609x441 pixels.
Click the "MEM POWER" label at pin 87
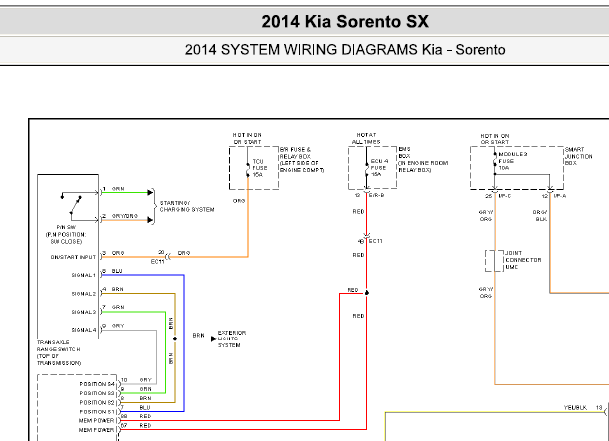(96, 430)
